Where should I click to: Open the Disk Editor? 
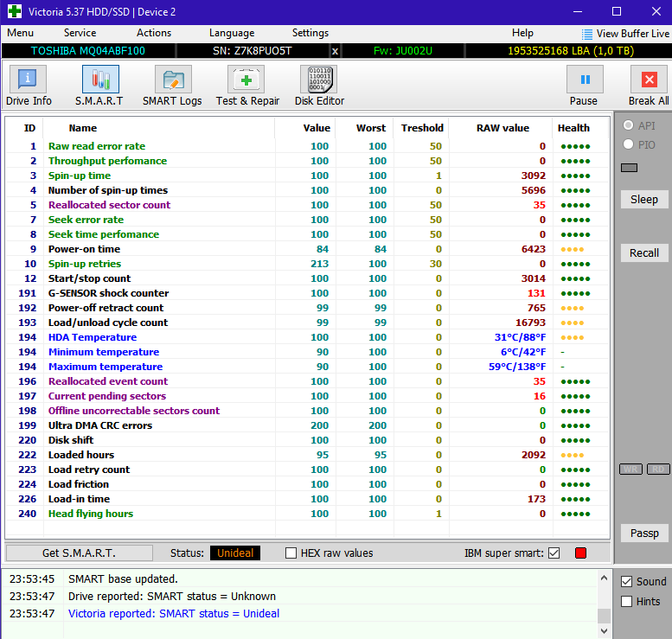(x=319, y=86)
